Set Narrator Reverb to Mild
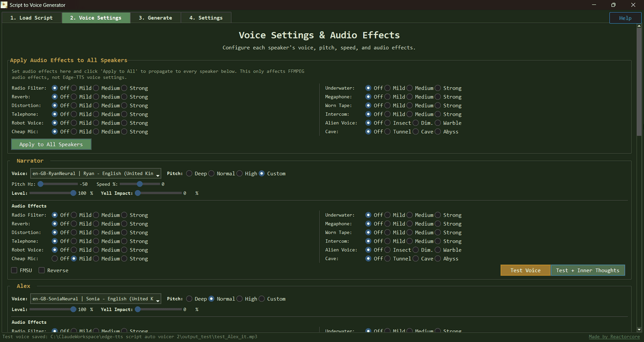 tap(81, 224)
